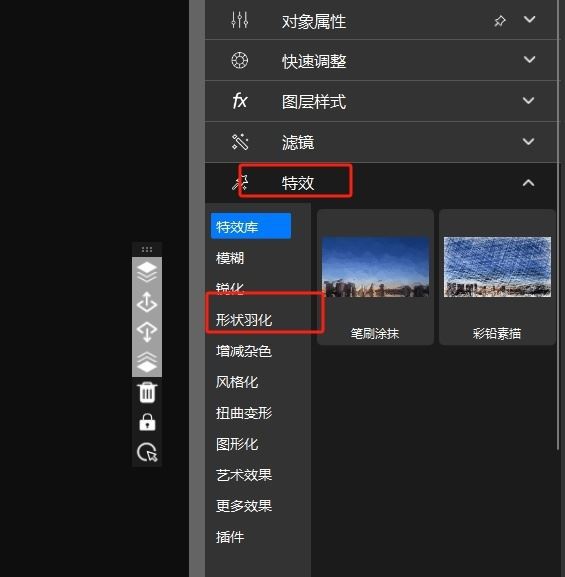Open the 滤镜 panel header
The width and height of the screenshot is (565, 577).
382,142
